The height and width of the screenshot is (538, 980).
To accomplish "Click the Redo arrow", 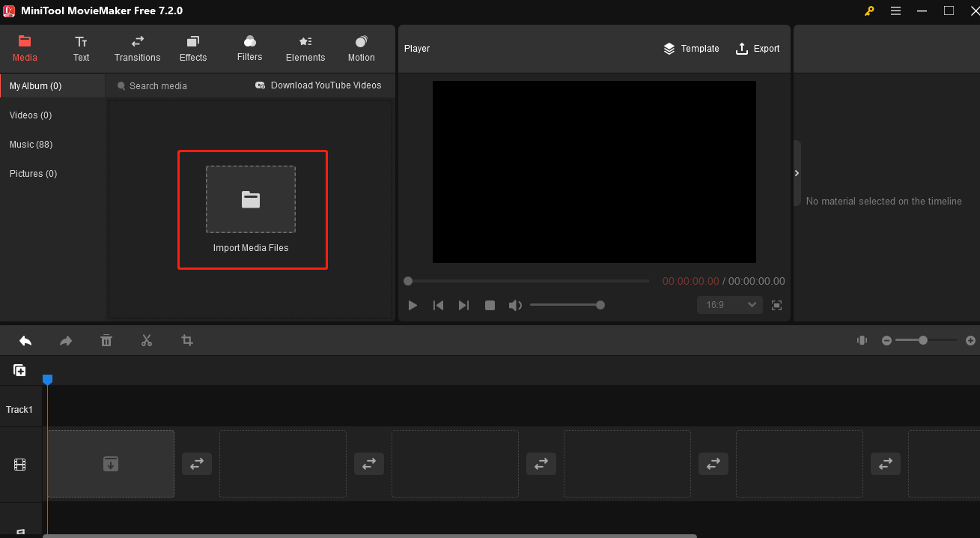I will (66, 341).
